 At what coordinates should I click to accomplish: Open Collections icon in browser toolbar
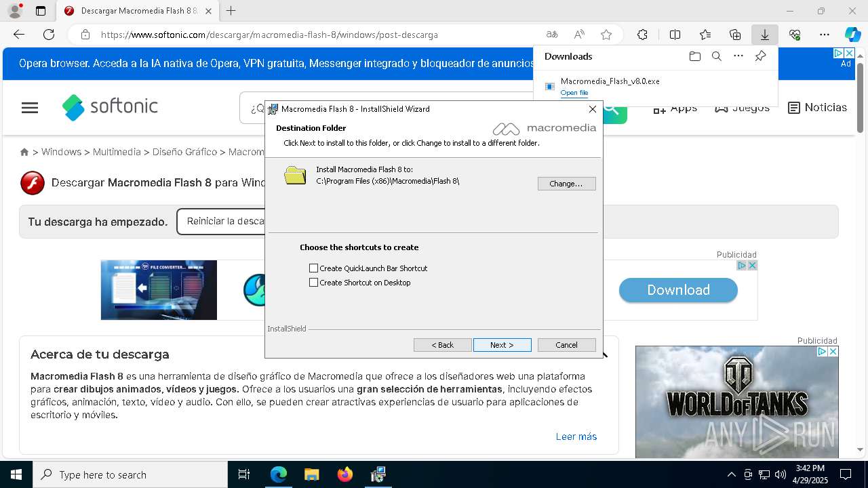click(x=735, y=35)
